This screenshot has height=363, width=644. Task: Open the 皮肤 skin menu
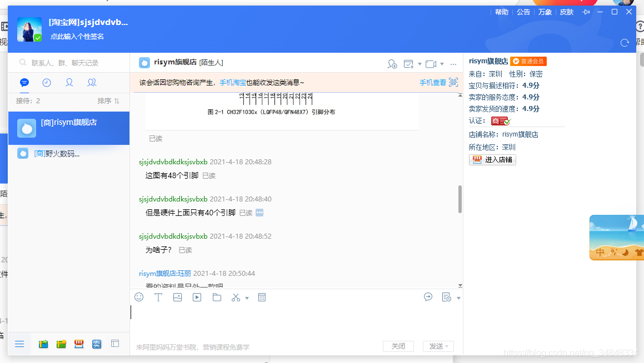pyautogui.click(x=567, y=12)
